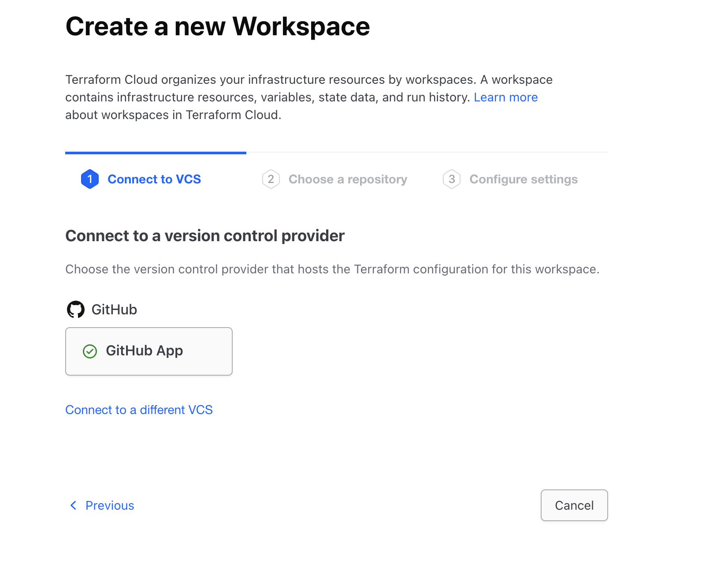The height and width of the screenshot is (567, 728).
Task: Click the step 3 hexagon icon
Action: (x=452, y=179)
